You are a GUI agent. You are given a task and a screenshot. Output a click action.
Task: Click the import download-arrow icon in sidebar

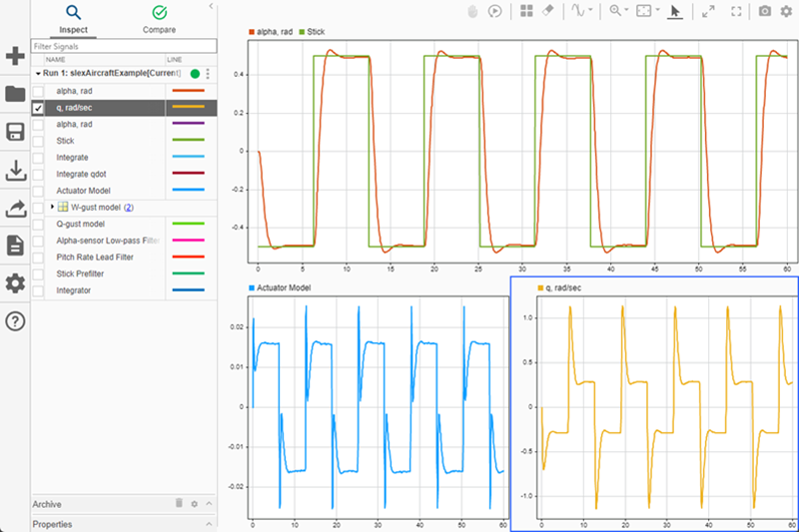15,172
